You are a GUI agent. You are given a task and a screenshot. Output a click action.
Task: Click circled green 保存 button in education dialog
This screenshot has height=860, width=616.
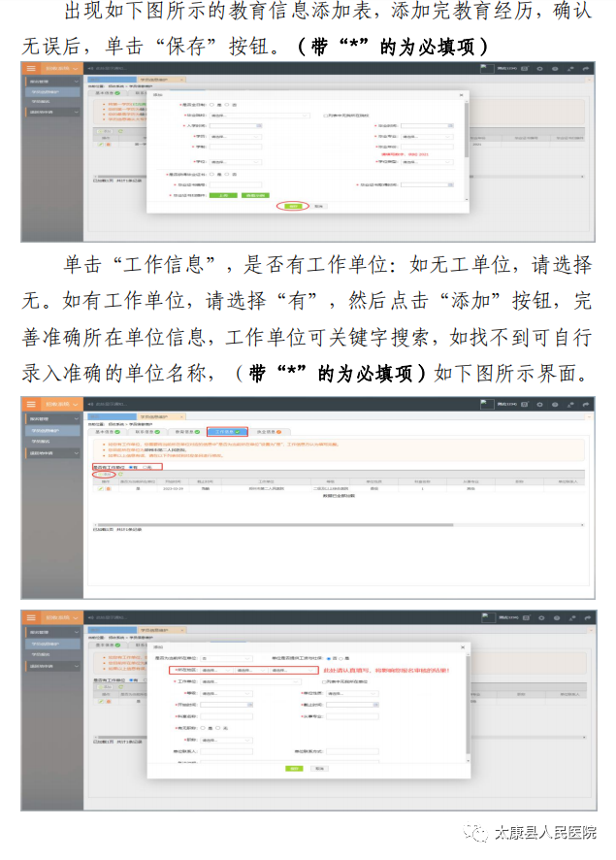(x=293, y=206)
